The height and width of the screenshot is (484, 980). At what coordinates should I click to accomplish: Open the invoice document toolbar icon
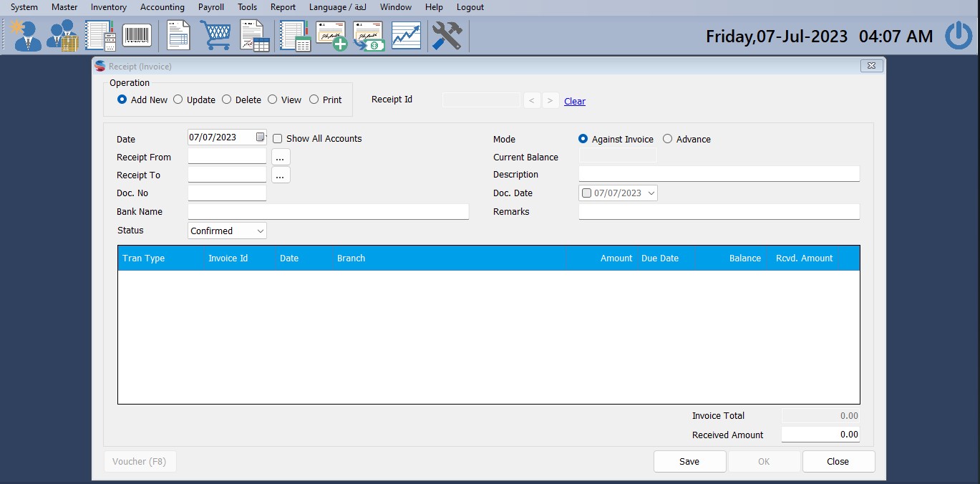tap(178, 36)
